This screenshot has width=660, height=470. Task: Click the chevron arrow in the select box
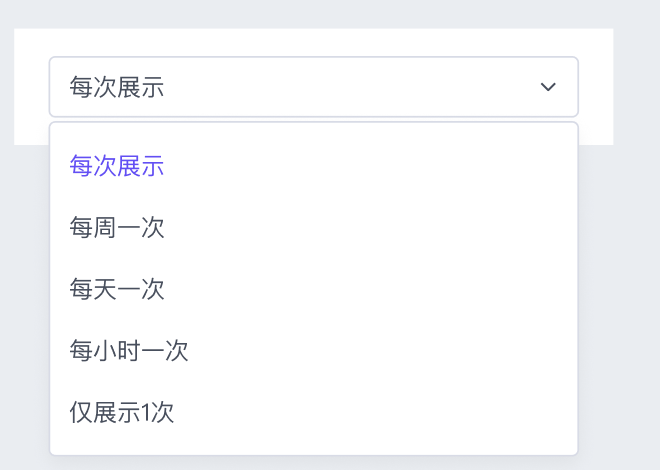(548, 87)
